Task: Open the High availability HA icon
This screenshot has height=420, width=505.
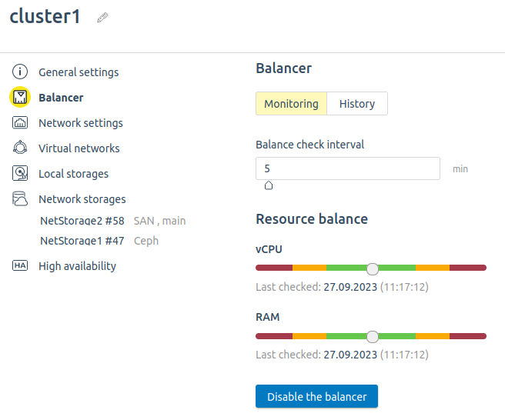Action: [x=20, y=265]
